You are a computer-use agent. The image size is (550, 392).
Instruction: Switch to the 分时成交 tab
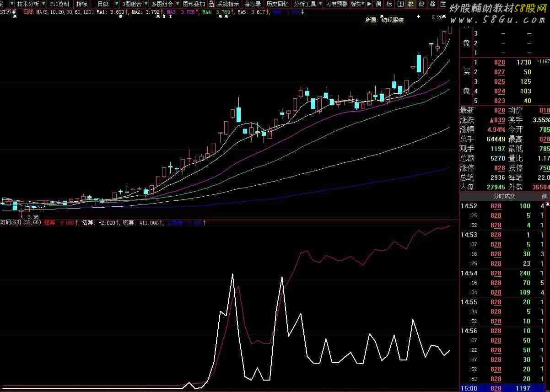click(504, 196)
